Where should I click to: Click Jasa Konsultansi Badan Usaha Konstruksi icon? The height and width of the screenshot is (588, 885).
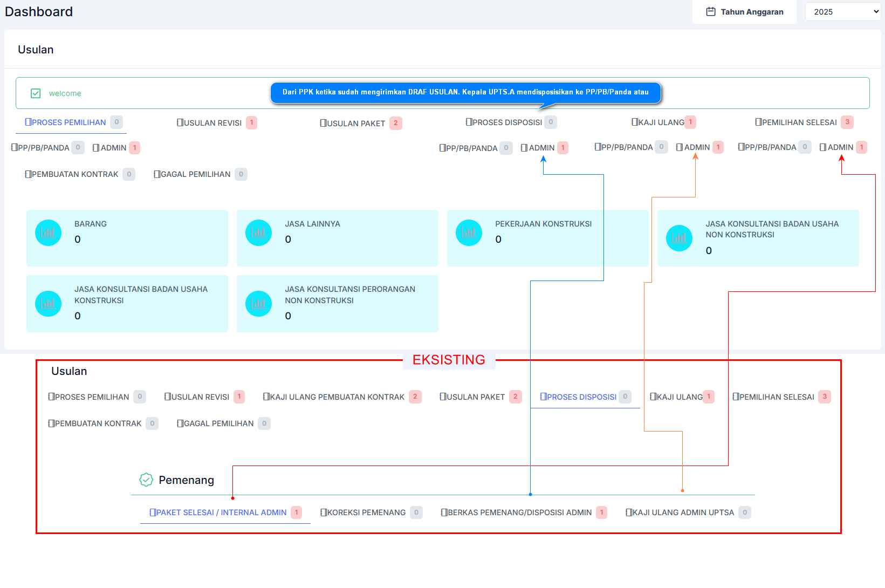pos(48,304)
